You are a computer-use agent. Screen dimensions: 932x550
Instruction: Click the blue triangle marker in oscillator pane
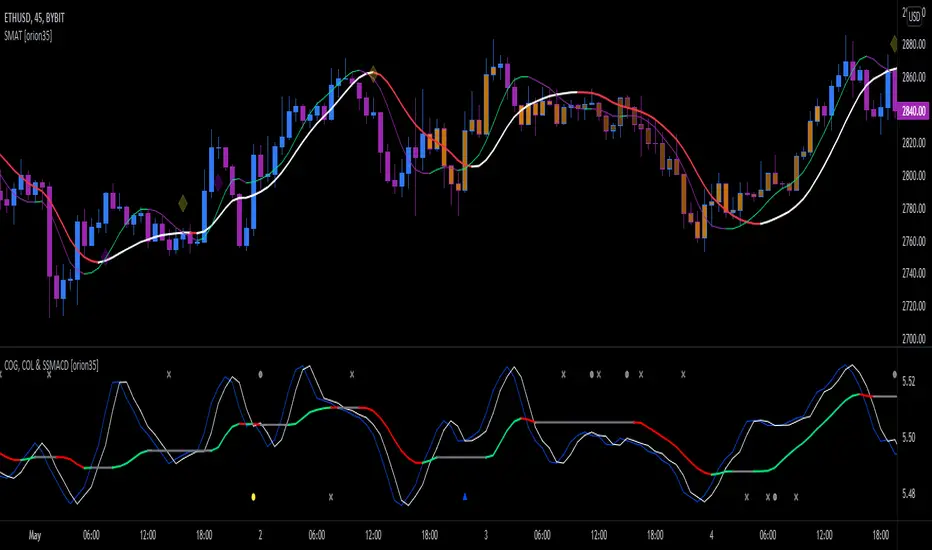(465, 496)
